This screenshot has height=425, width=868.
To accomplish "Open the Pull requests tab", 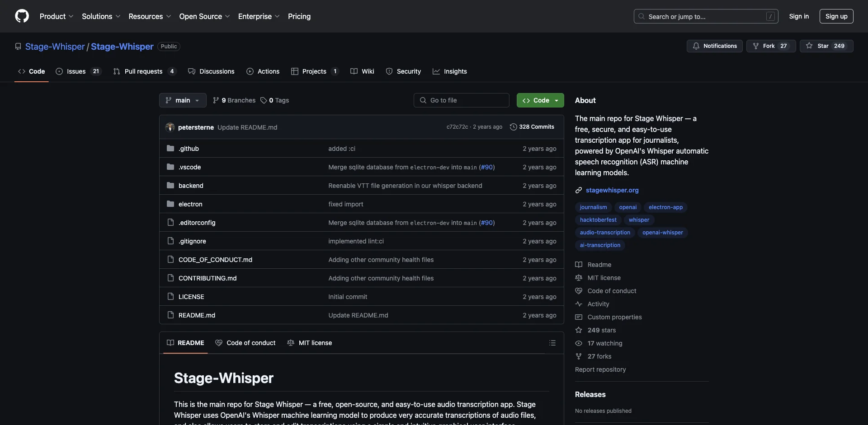I will [145, 71].
